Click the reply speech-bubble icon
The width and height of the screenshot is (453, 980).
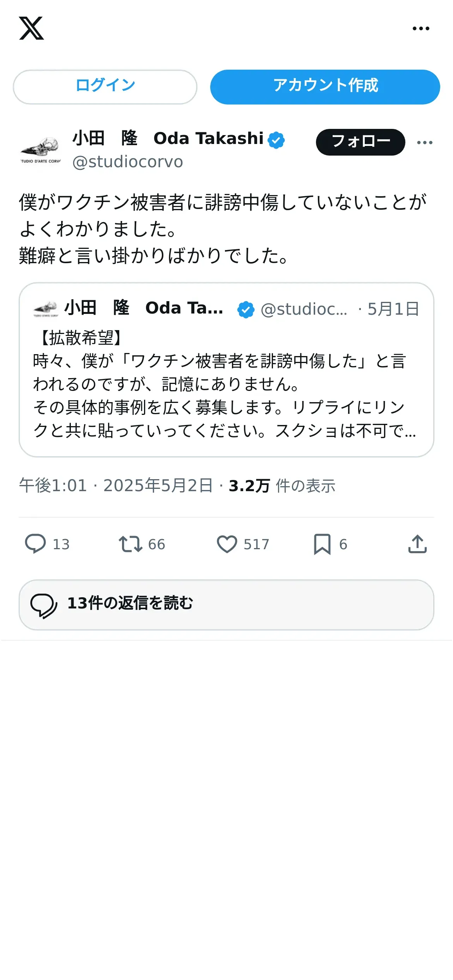coord(35,544)
